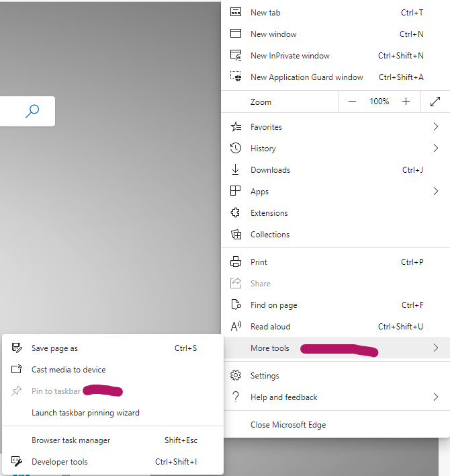Click the New window icon
Image resolution: width=450 pixels, height=476 pixels.
[x=236, y=34]
